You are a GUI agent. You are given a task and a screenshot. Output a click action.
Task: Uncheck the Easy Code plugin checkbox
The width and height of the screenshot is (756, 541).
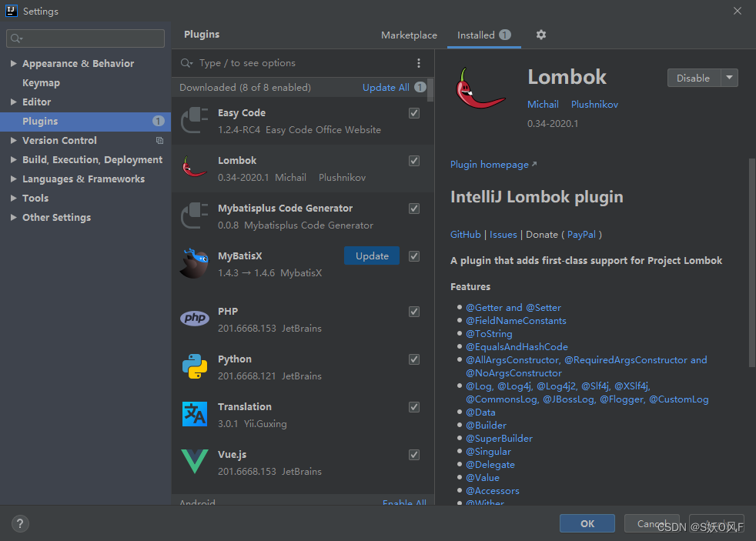pyautogui.click(x=414, y=113)
